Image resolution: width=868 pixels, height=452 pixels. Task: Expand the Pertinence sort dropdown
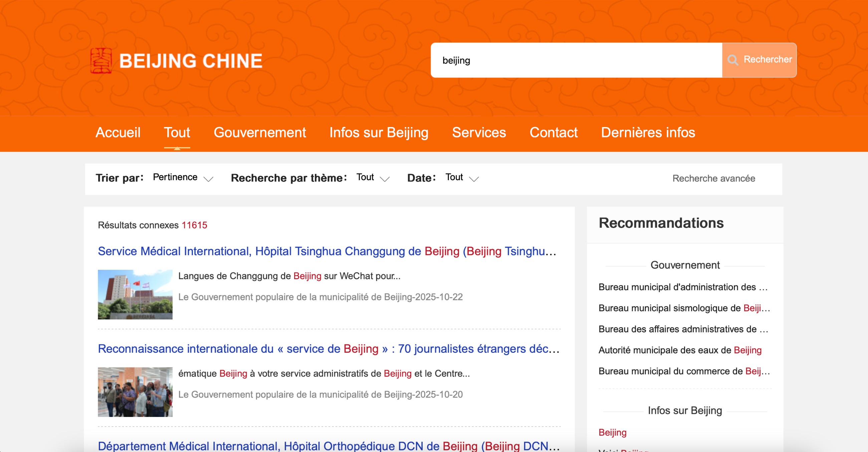183,178
